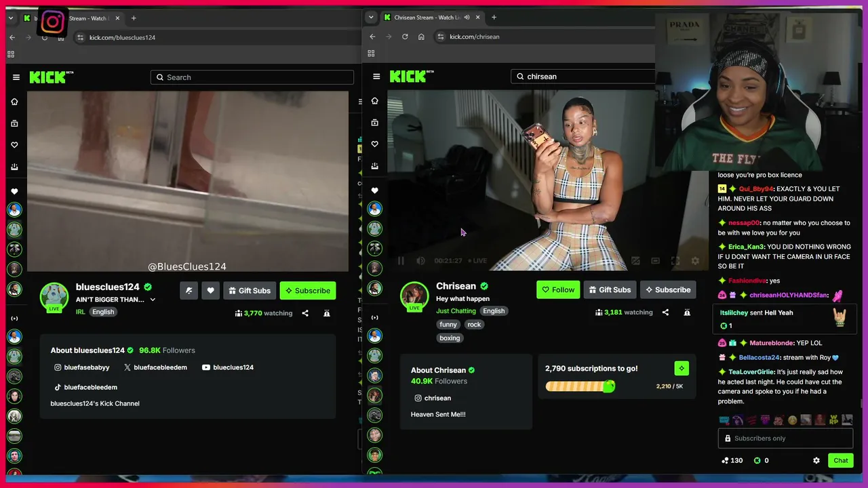This screenshot has width=868, height=488.
Task: Open chrisean Instagram link
Action: pos(433,398)
